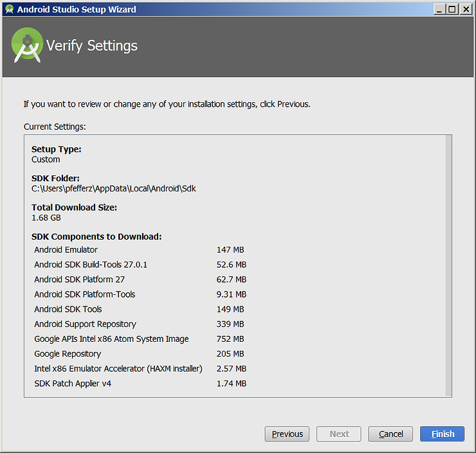Click the 9.31 MB size value

click(x=232, y=294)
